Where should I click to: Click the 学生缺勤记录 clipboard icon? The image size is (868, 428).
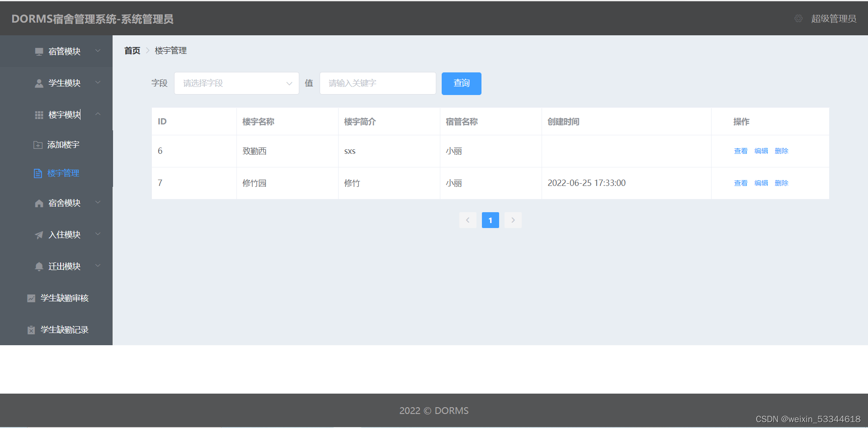coord(31,330)
